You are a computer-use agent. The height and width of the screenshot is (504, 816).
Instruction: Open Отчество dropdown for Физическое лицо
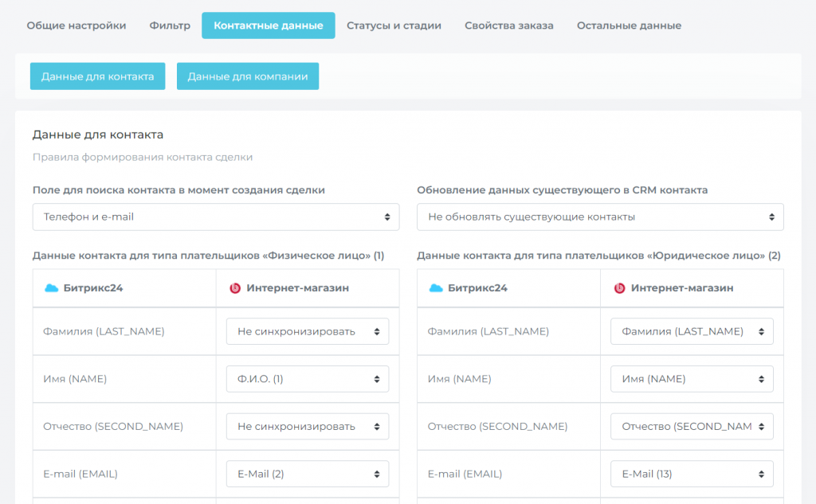pyautogui.click(x=308, y=427)
